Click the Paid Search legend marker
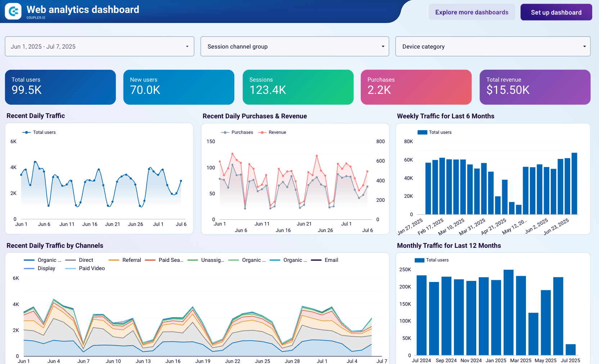Screen dimensions: 599x364 [150, 260]
